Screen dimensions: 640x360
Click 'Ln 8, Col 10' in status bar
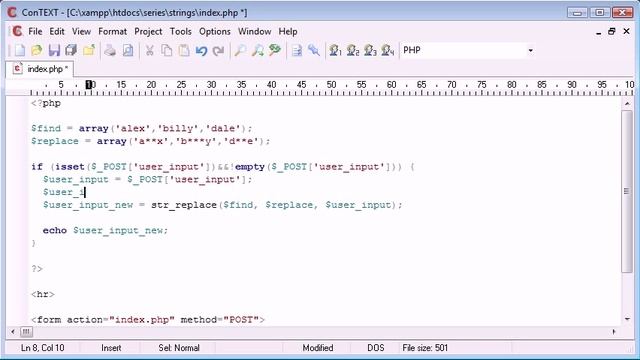42,348
